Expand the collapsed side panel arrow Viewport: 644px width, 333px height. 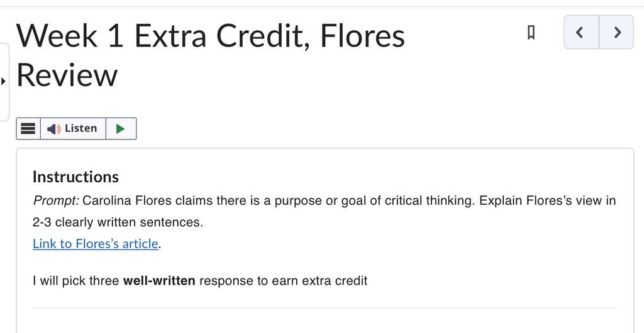pyautogui.click(x=3, y=81)
